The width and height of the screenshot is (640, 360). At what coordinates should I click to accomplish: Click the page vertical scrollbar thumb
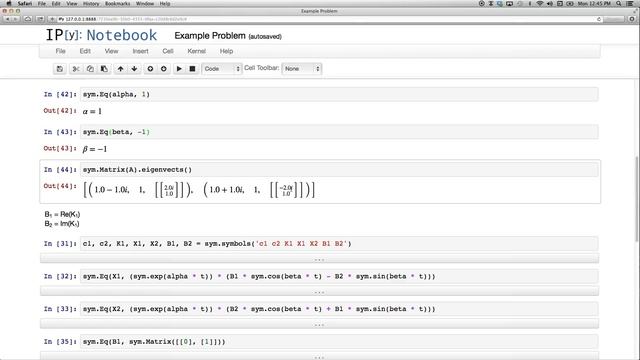coord(637,199)
